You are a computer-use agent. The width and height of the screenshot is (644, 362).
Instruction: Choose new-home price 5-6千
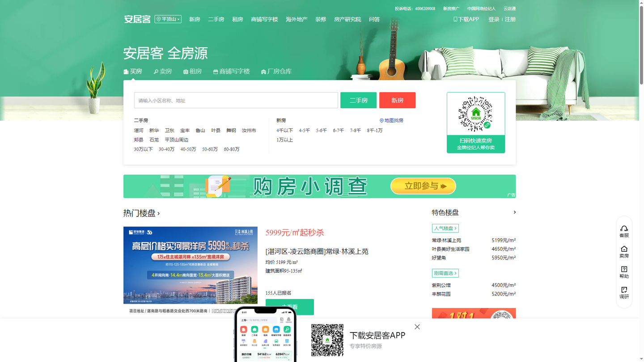(322, 130)
